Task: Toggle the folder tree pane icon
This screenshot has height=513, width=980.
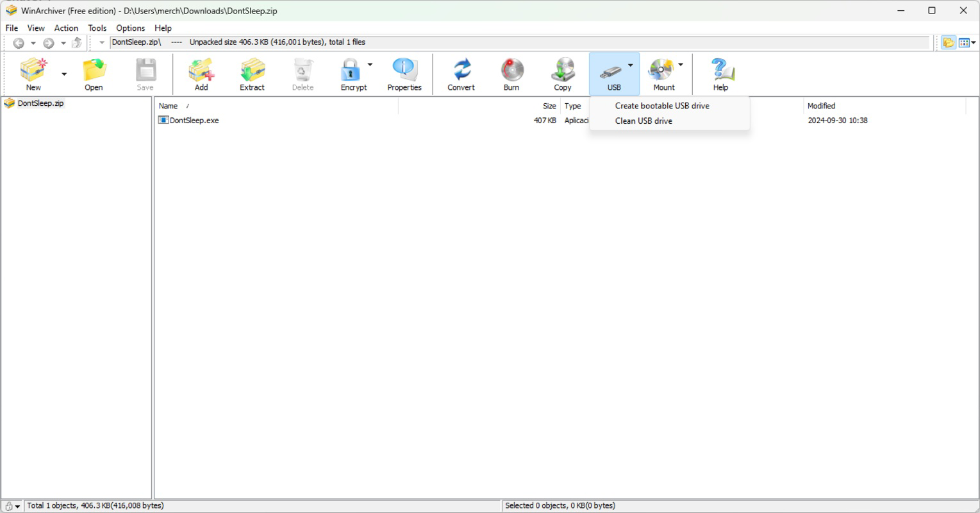Action: [948, 43]
